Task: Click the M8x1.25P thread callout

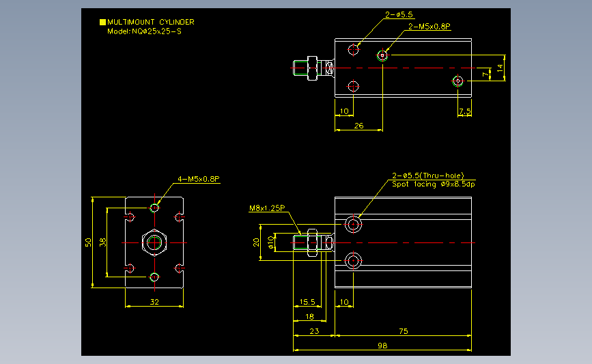Action: [267, 208]
